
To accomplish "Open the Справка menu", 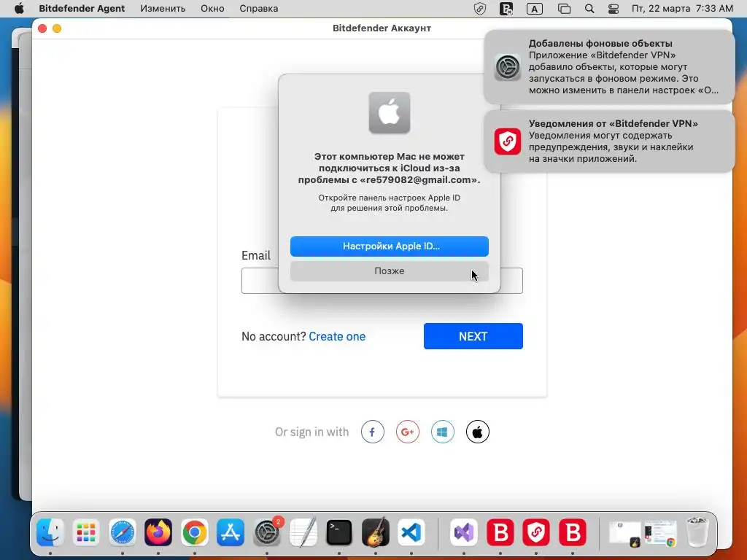I will coord(259,9).
